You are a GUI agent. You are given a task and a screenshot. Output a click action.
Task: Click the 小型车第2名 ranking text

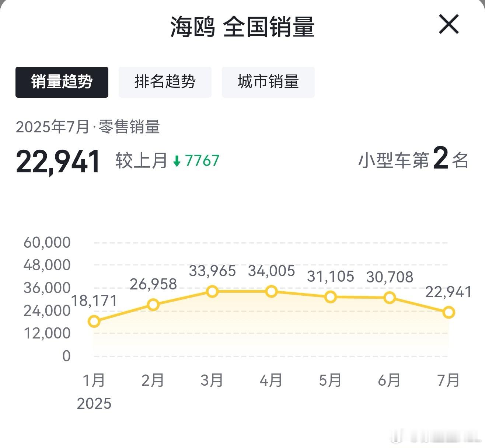[x=414, y=159]
